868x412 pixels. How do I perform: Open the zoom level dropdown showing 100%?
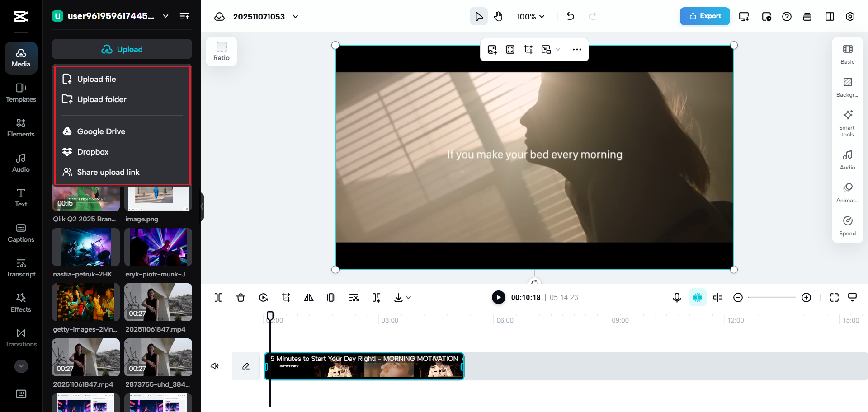(x=530, y=16)
